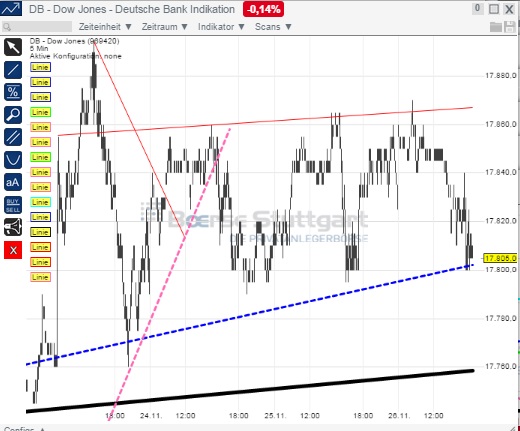
Task: Click the chart logo icon in title bar
Action: pyautogui.click(x=11, y=8)
